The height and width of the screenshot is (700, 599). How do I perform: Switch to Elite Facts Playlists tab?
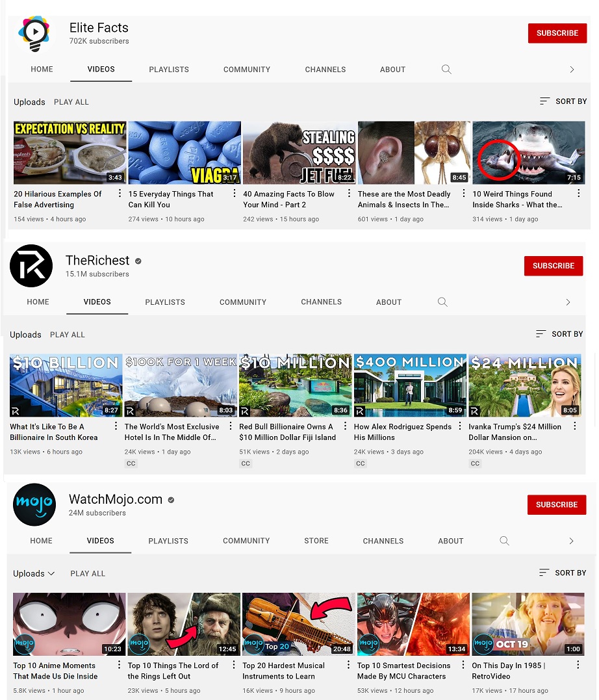click(169, 69)
